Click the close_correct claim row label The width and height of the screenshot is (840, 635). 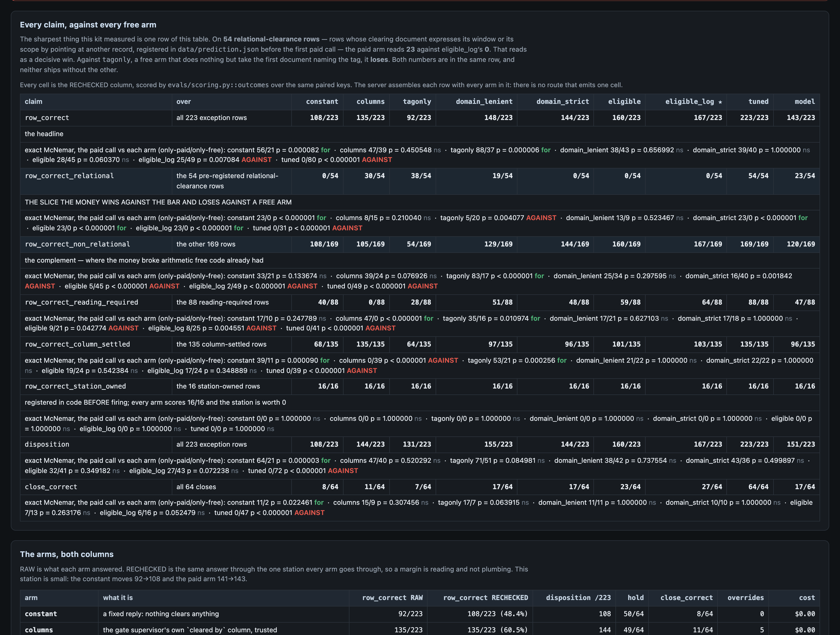click(51, 486)
